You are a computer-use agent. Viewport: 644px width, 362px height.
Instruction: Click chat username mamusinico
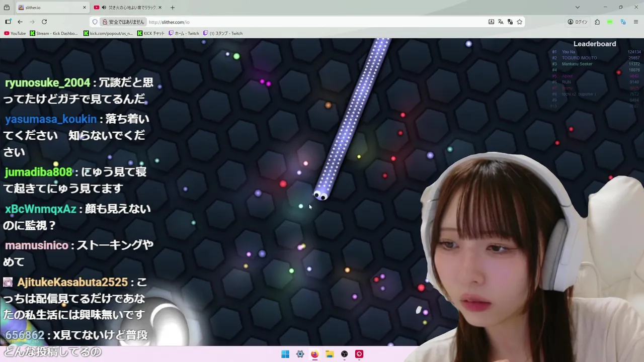click(x=36, y=245)
